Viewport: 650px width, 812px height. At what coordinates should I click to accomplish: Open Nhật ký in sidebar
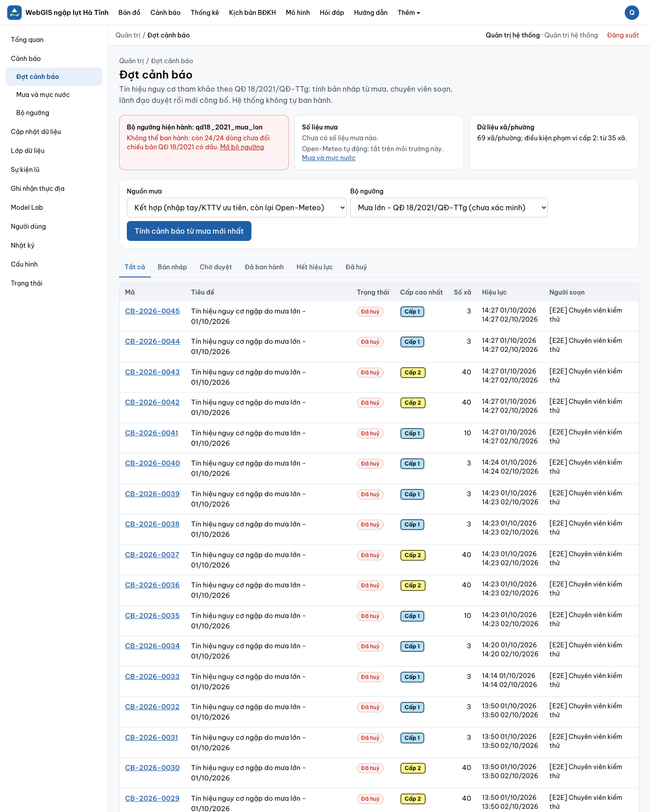tap(54, 245)
